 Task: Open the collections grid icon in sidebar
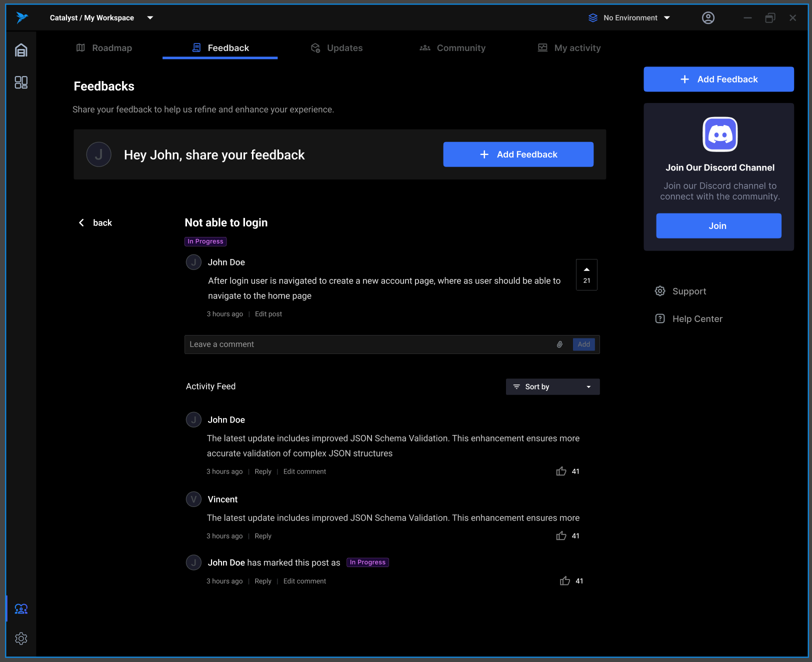(21, 82)
